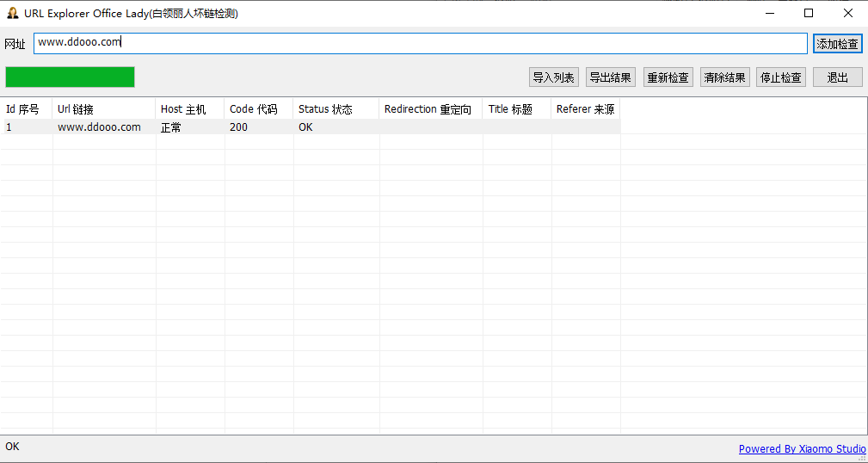Screen dimensions: 868x463
Task: Click the Referer 来源 column header
Action: [585, 109]
